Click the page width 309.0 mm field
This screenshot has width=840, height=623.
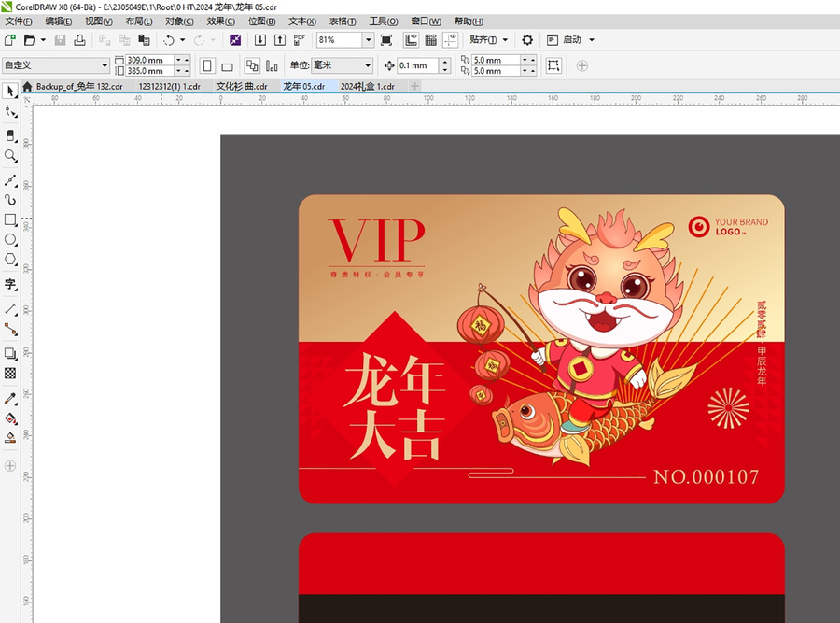pyautogui.click(x=150, y=60)
